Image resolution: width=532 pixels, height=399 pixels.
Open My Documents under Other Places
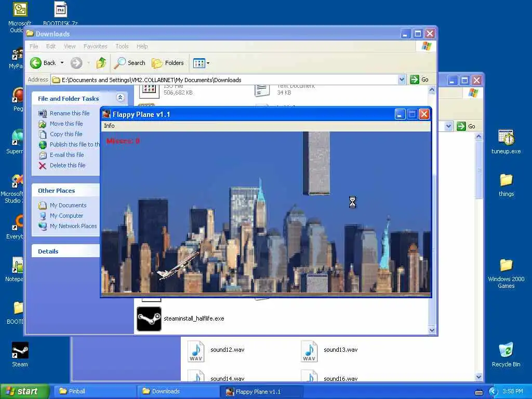click(x=68, y=205)
